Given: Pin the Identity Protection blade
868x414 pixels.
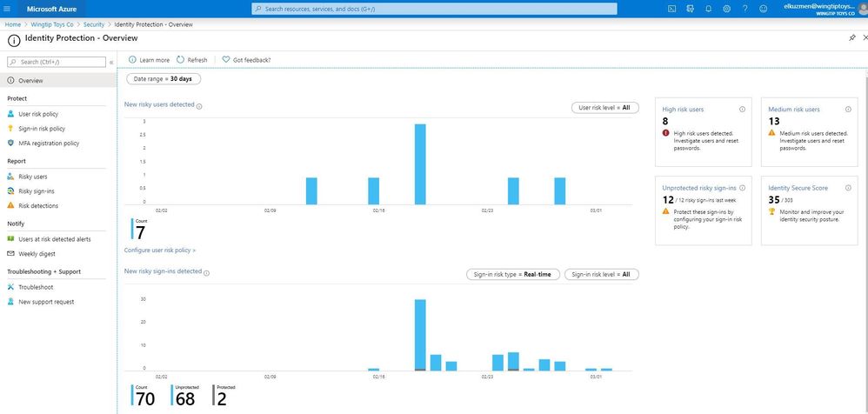Looking at the screenshot, I should [852, 38].
